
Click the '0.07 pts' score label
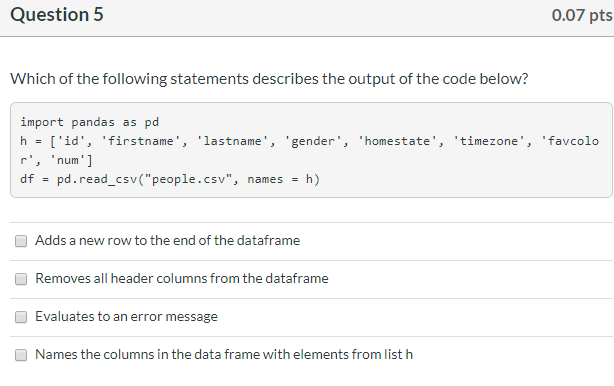582,15
